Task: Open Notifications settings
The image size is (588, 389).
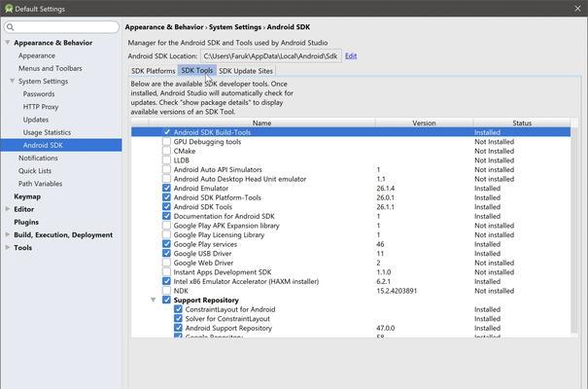Action: [38, 158]
